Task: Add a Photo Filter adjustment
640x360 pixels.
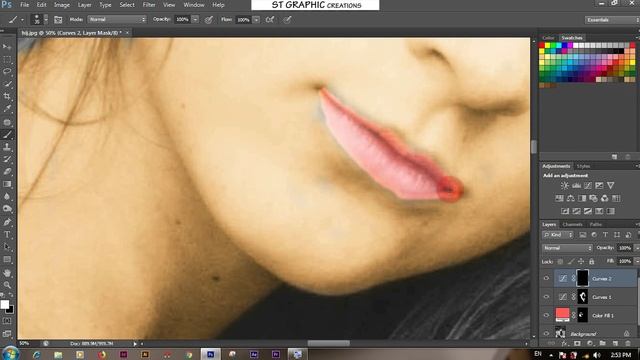Action: pos(593,198)
